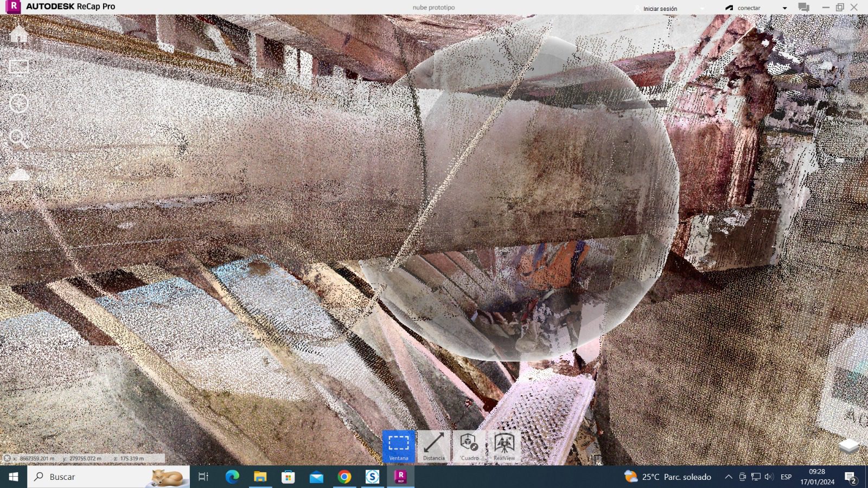
Task: Click the magnifier search icon in sidebar
Action: 19,139
